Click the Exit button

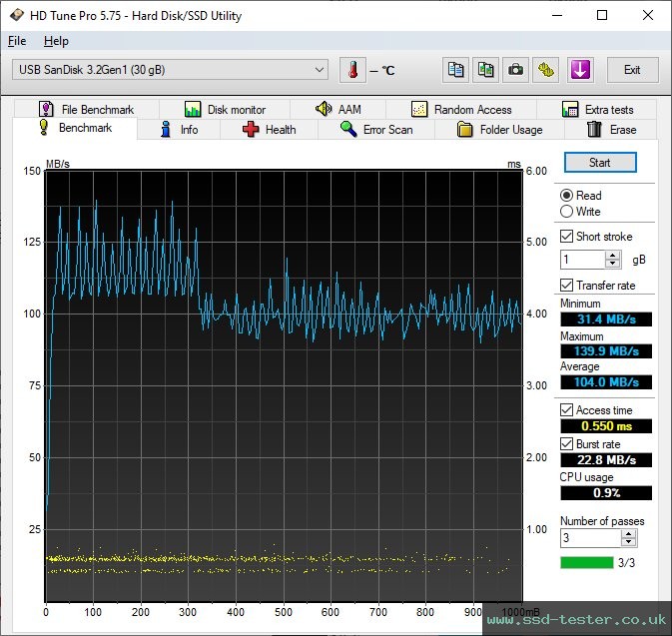click(x=633, y=70)
